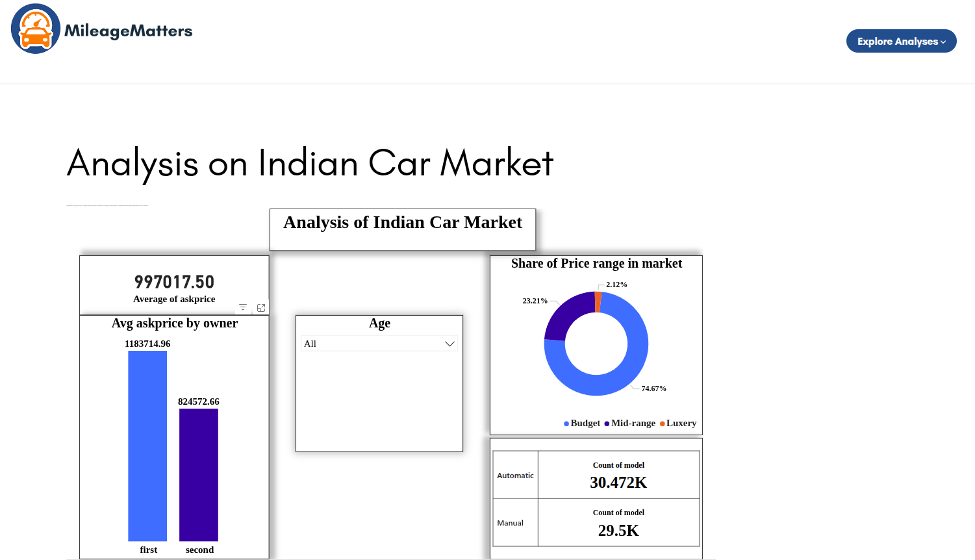Screen dimensions: 975x560
Task: Select the Luxery legend bullet icon
Action: coord(661,423)
